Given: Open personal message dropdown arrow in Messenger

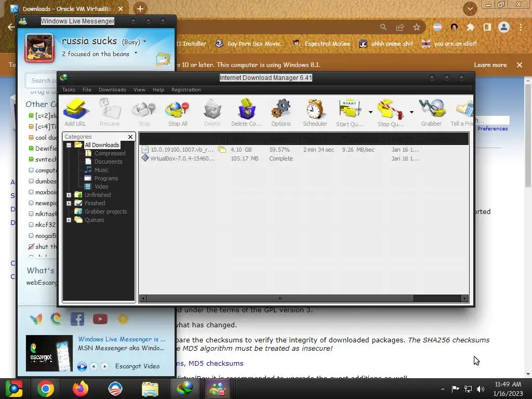Looking at the screenshot, I should pos(136,53).
